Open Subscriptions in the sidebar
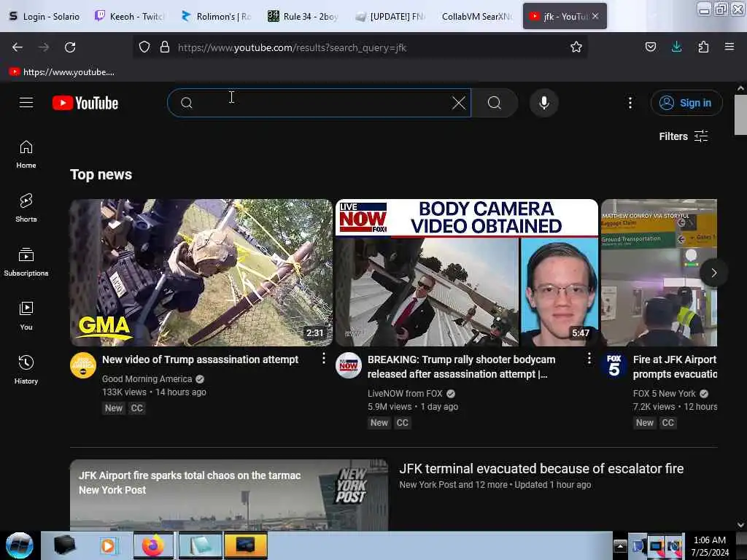The image size is (747, 560). click(x=26, y=262)
